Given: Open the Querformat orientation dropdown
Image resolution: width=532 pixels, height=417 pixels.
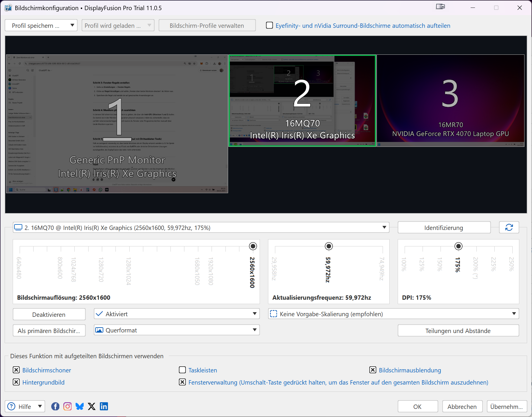Looking at the screenshot, I should point(177,330).
